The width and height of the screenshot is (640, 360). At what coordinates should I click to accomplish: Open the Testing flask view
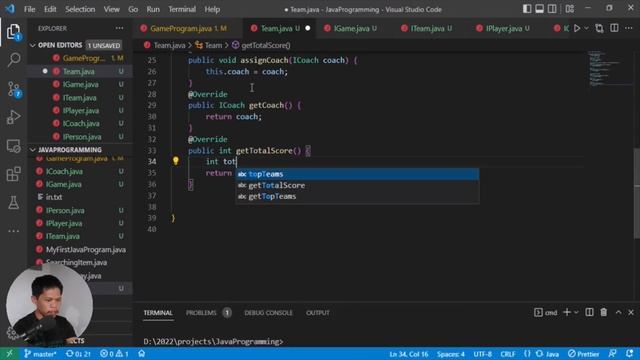pos(13,202)
